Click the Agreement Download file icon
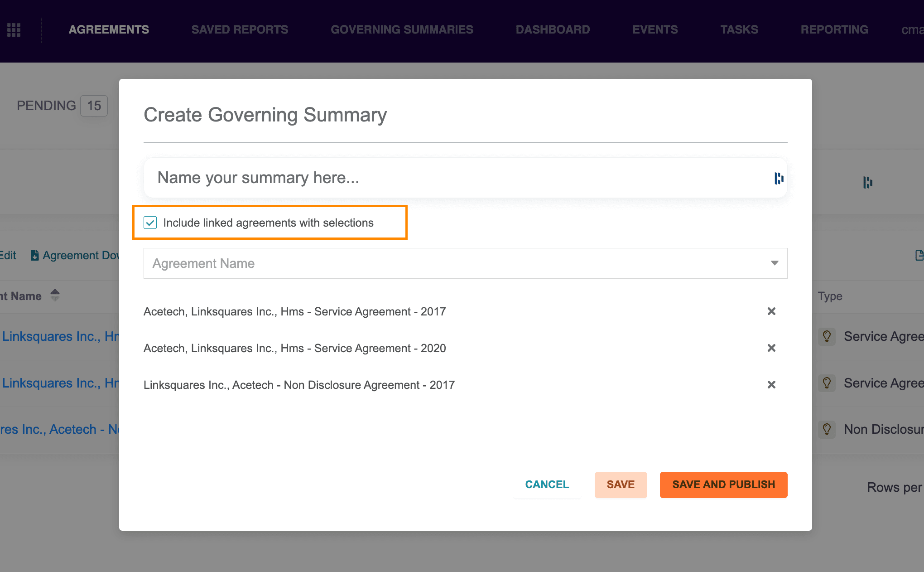Viewport: 924px width, 572px height. tap(34, 255)
